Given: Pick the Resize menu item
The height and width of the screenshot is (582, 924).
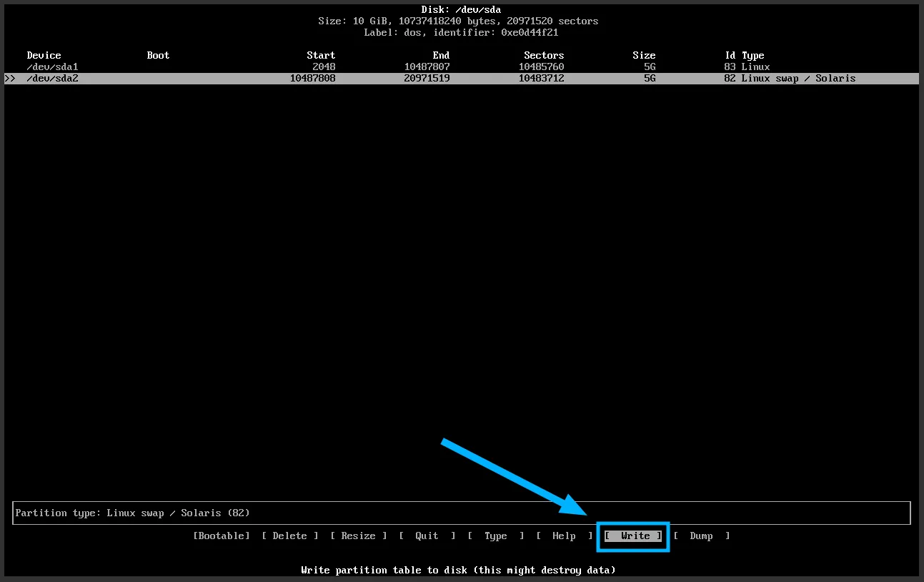Looking at the screenshot, I should click(x=358, y=536).
